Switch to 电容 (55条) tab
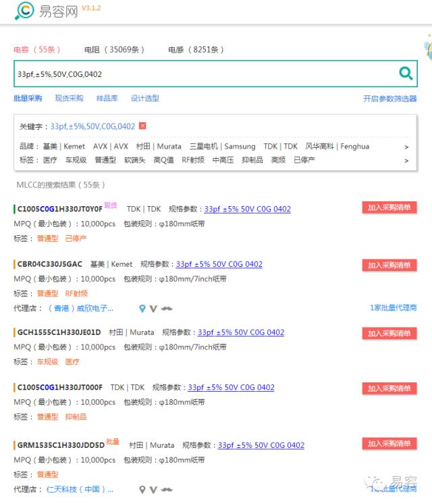The image size is (432, 504). tap(37, 49)
